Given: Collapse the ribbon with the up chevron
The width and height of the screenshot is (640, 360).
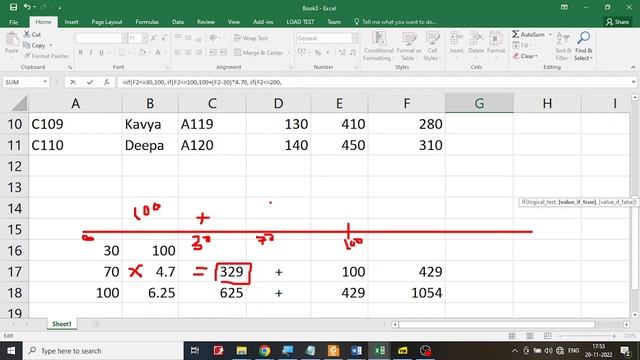Looking at the screenshot, I should 633,67.
